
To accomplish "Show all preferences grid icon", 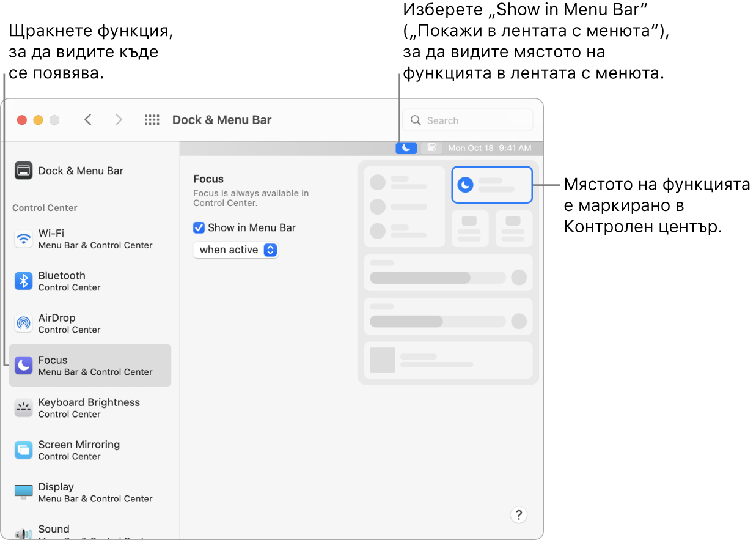I will coord(152,120).
